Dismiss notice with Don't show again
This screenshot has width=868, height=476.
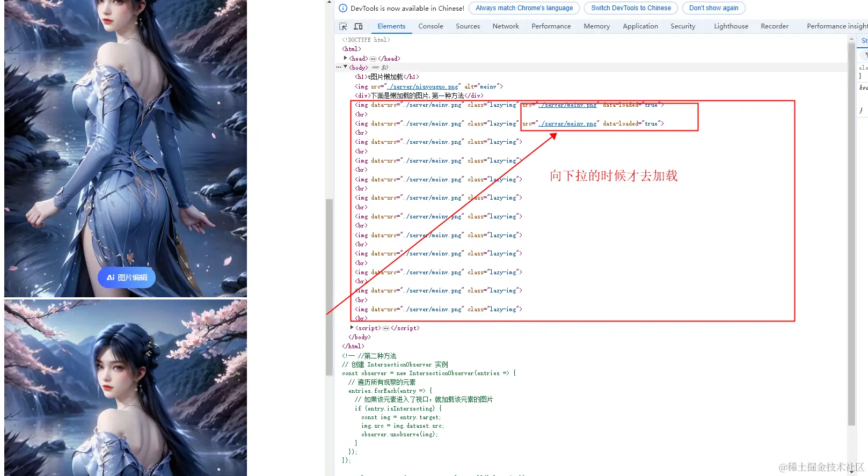(x=713, y=8)
